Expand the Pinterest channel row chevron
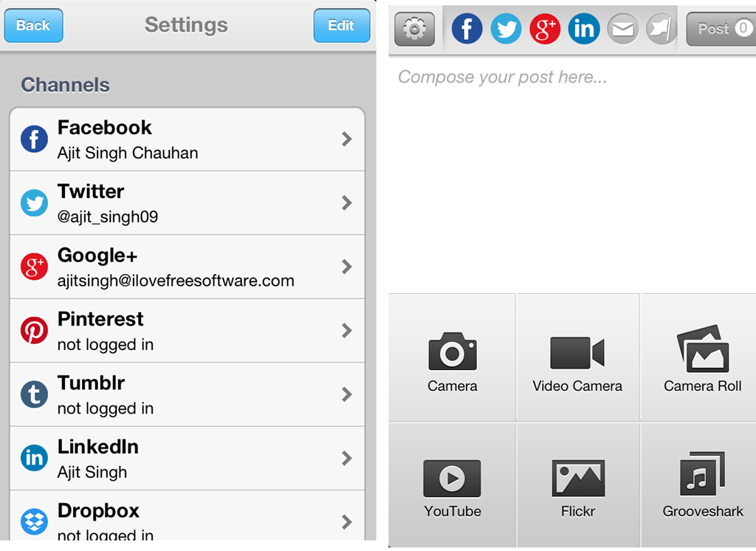The height and width of the screenshot is (551, 756). point(347,330)
